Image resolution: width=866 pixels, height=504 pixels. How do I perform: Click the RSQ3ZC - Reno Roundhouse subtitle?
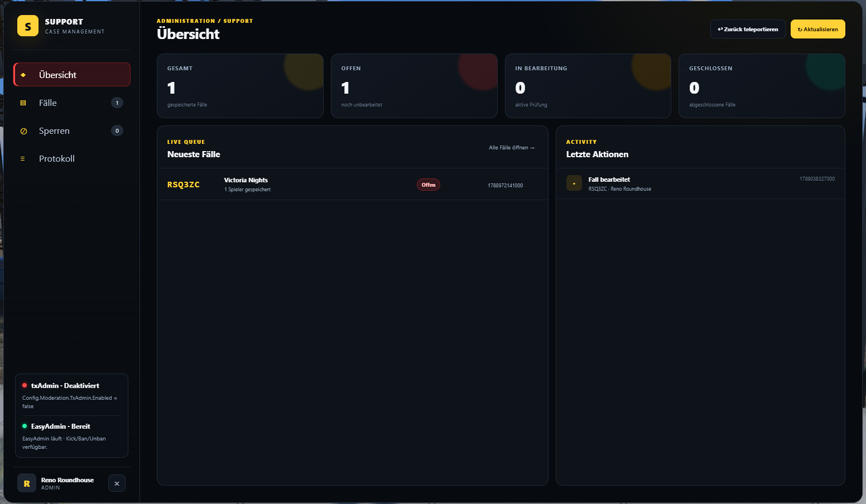tap(620, 189)
